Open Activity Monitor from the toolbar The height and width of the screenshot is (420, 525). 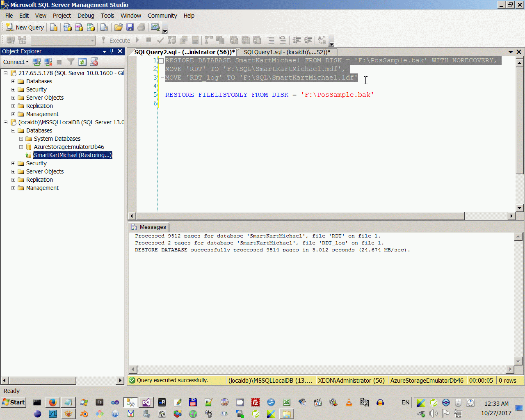(x=155, y=27)
